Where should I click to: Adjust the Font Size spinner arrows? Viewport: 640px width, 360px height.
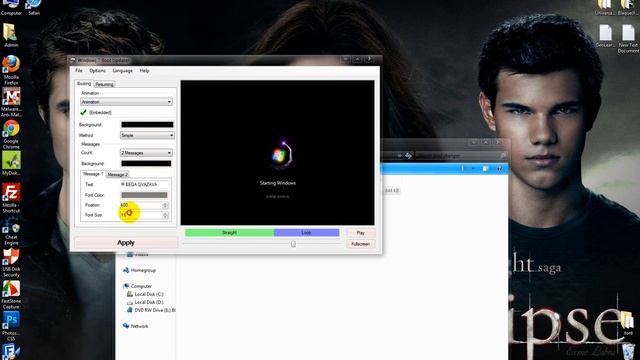(165, 215)
